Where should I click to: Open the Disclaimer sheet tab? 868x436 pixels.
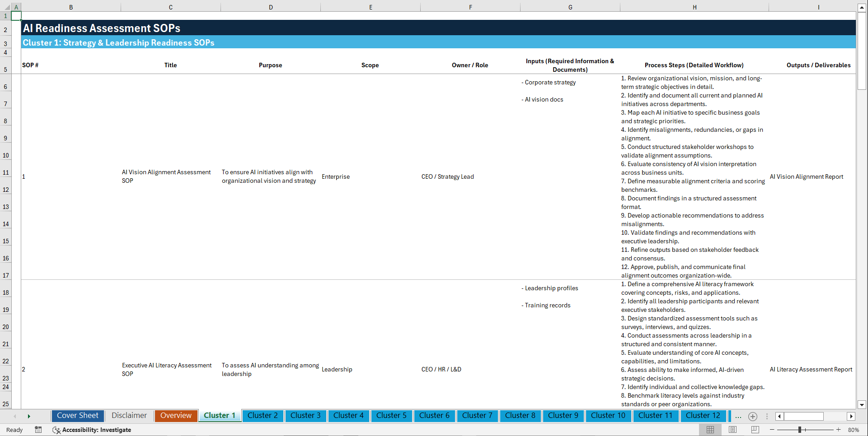pos(129,416)
